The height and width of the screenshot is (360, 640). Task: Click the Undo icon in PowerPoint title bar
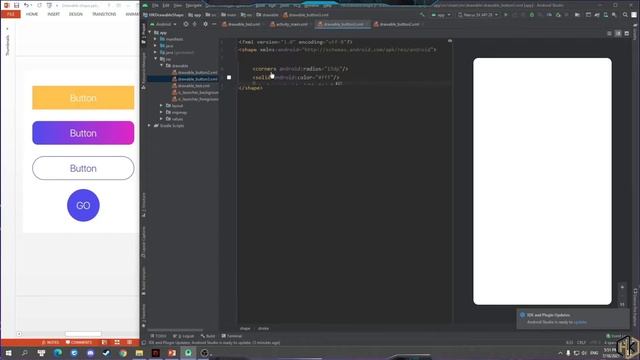26,5
